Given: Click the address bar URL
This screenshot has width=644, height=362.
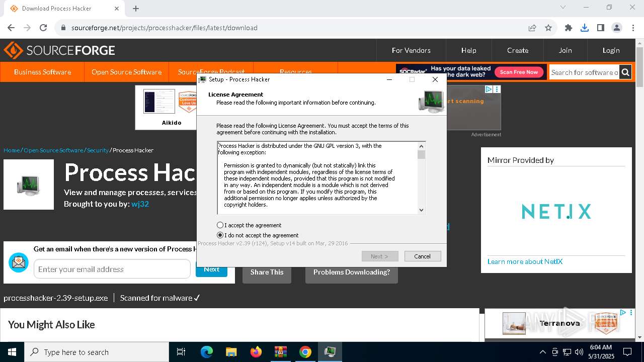Looking at the screenshot, I should pyautogui.click(x=165, y=28).
